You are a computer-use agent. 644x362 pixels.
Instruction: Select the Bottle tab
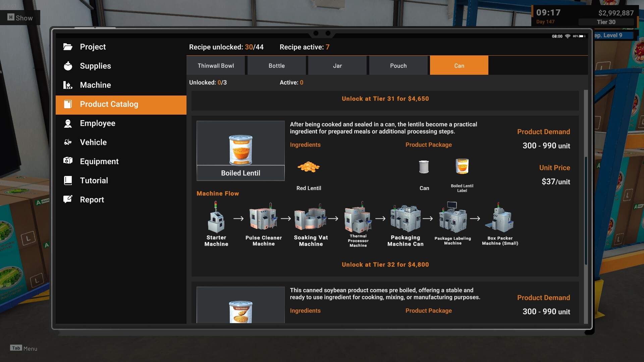tap(276, 66)
